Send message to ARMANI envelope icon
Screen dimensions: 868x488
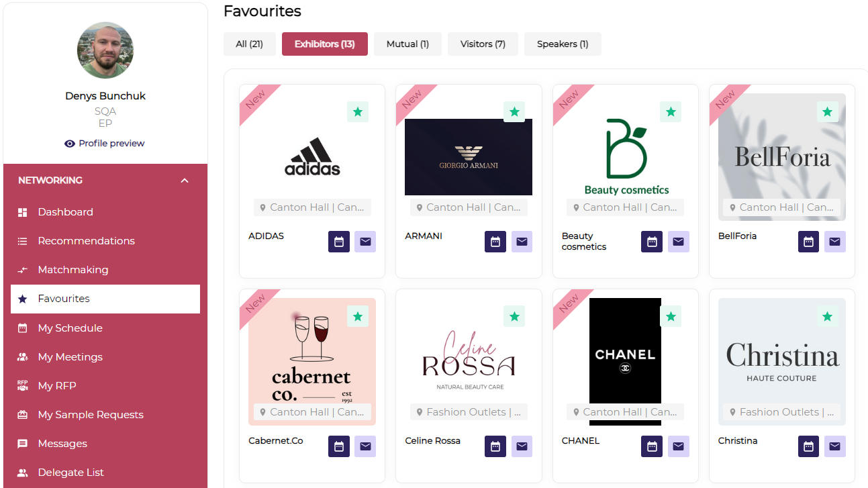[x=522, y=242]
